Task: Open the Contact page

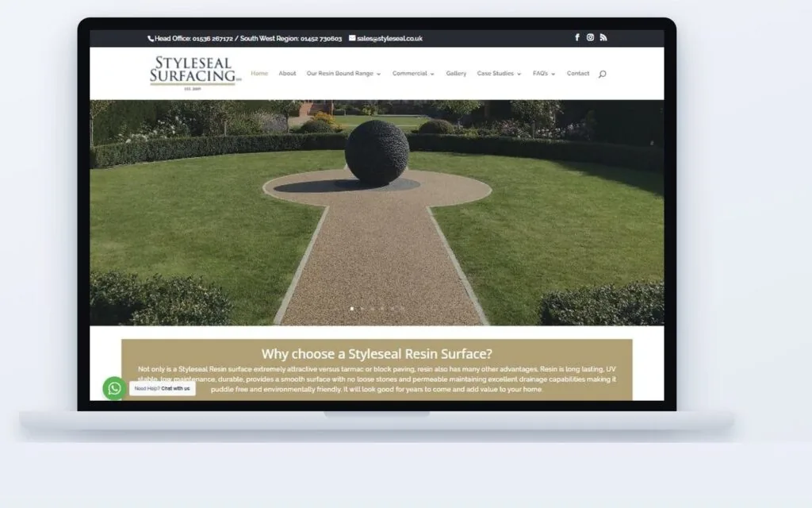Action: (578, 74)
